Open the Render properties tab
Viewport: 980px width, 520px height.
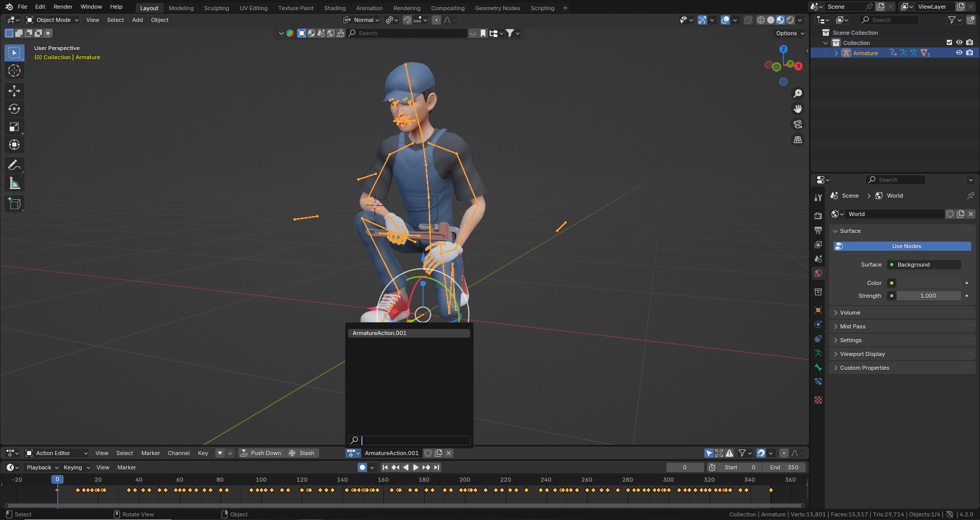[x=818, y=216]
